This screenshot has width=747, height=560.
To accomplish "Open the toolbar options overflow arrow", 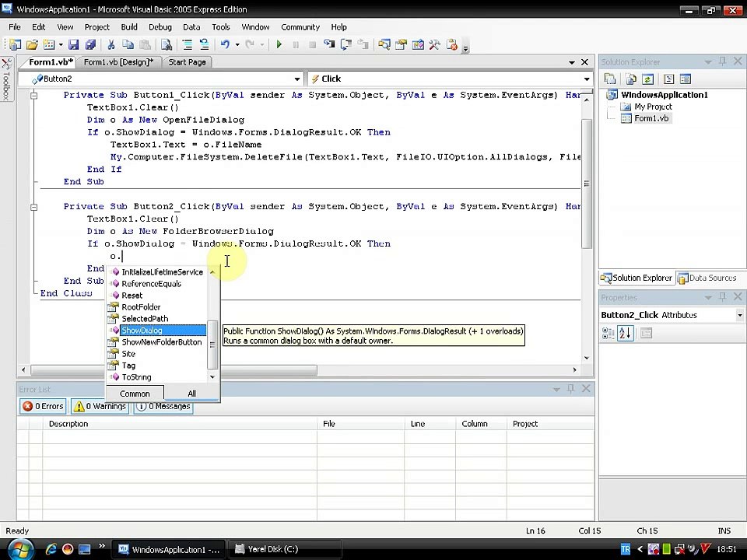I will [x=466, y=47].
